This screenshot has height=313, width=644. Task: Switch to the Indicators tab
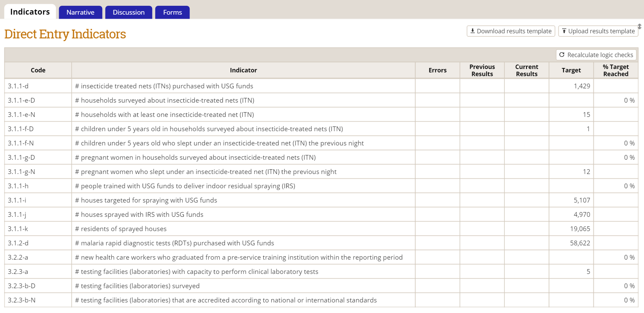pyautogui.click(x=30, y=12)
